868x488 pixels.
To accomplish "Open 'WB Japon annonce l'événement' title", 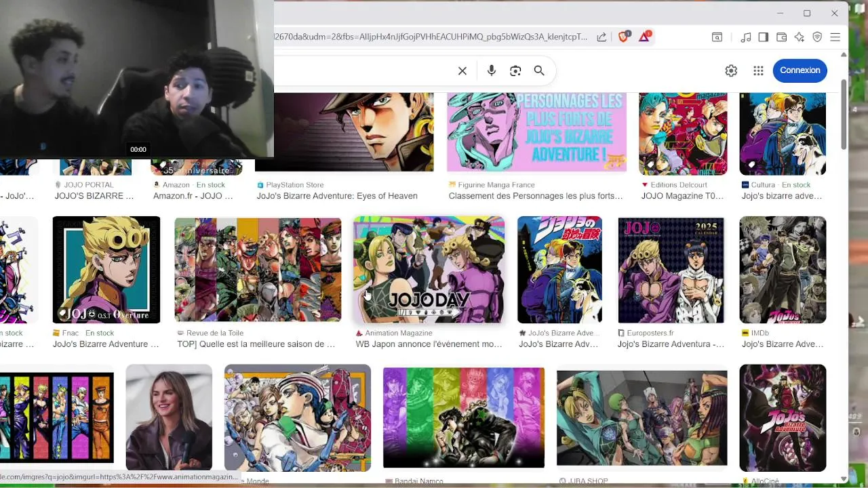I will point(429,344).
